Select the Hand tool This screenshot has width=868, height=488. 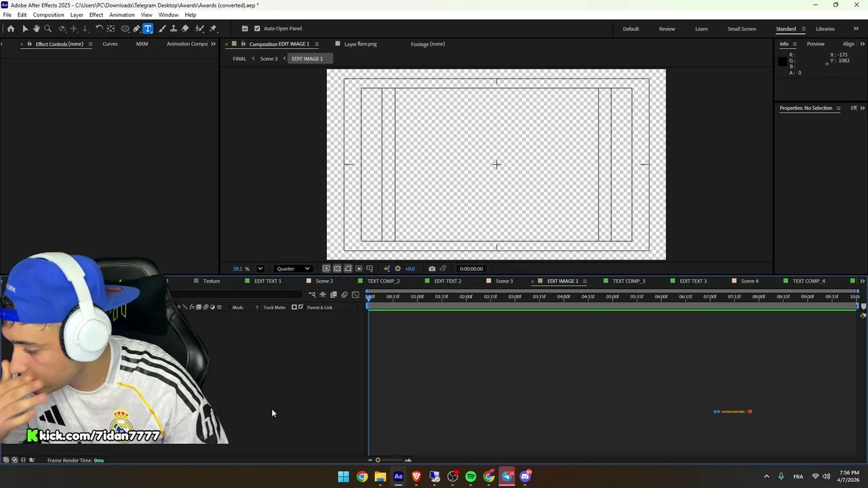36,28
